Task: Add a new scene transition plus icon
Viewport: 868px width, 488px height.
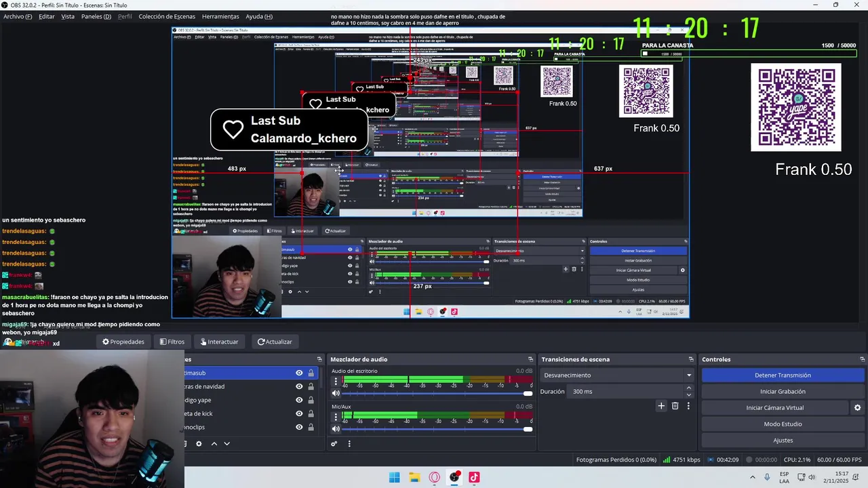Action: point(661,406)
